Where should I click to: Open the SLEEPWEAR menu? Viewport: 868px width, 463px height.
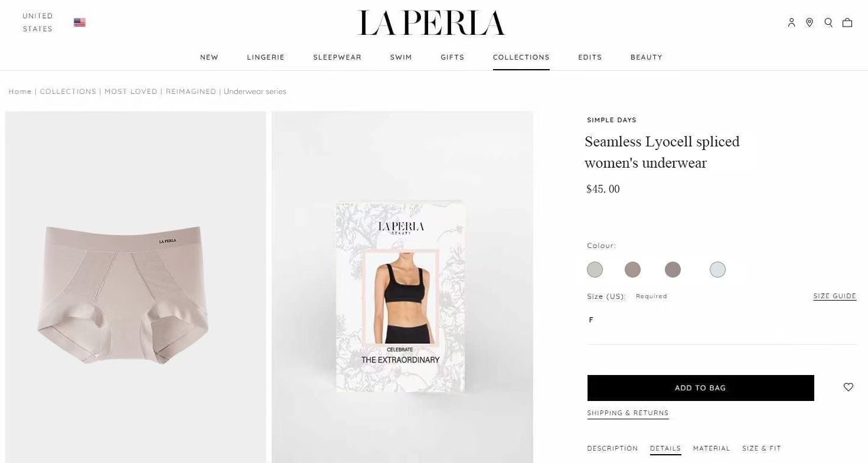[x=337, y=57]
